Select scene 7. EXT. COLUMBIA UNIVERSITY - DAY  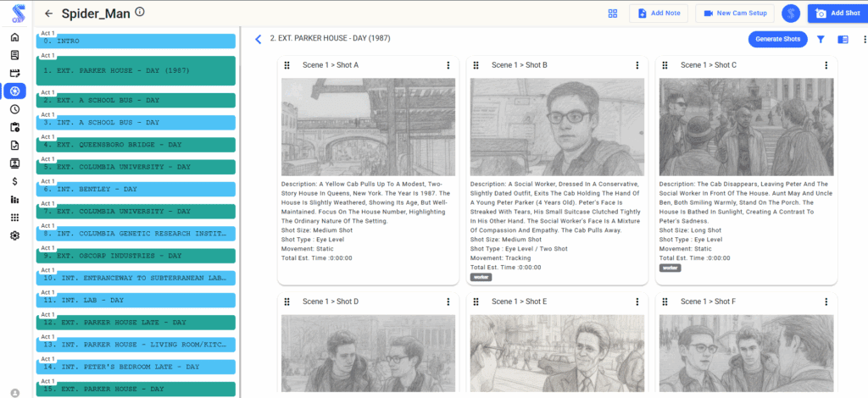coord(136,211)
